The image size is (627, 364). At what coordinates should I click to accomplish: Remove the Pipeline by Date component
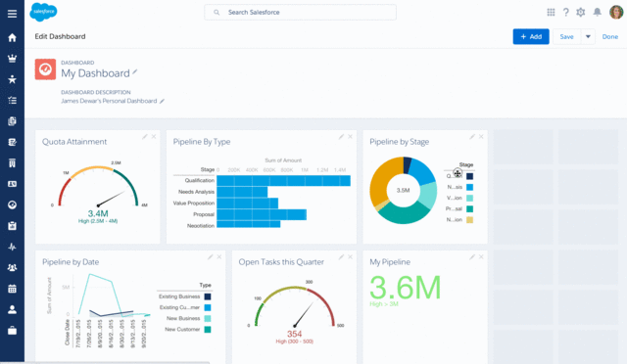pyautogui.click(x=219, y=257)
